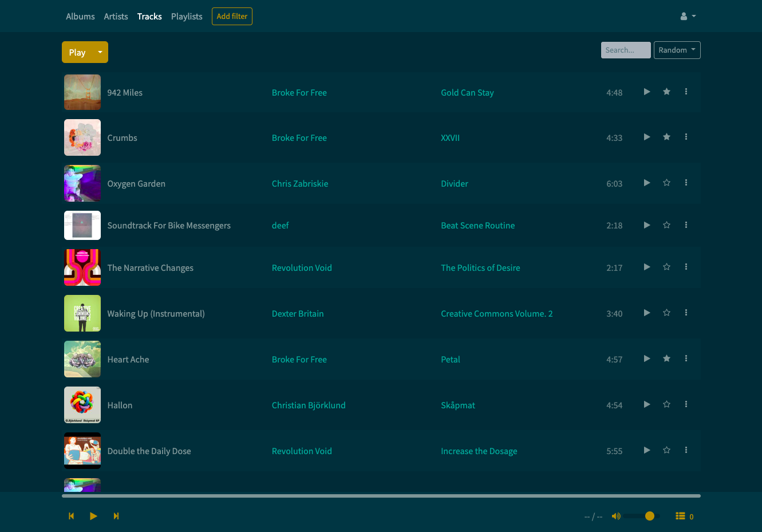
Task: Star the track Oxygen Garden
Action: click(x=666, y=183)
